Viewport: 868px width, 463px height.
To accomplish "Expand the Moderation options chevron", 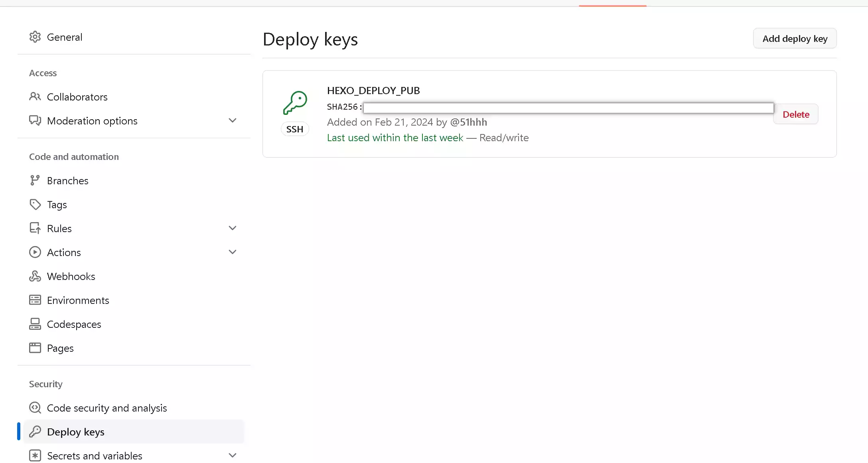I will pos(233,120).
